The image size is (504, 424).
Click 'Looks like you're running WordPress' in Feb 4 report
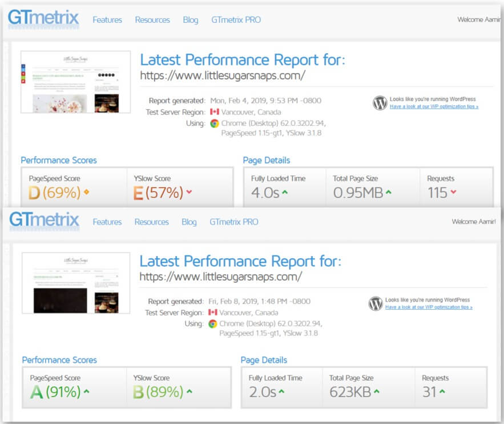point(433,99)
